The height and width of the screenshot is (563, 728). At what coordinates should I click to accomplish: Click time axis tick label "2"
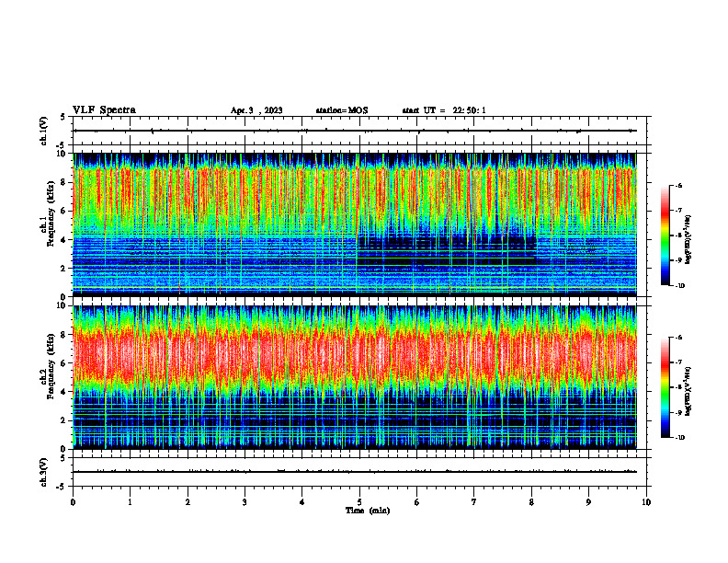coord(188,502)
